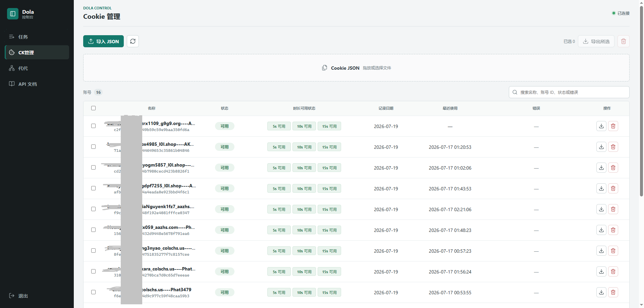Download cookie for yogm5857_l0l.shop row

(x=601, y=168)
